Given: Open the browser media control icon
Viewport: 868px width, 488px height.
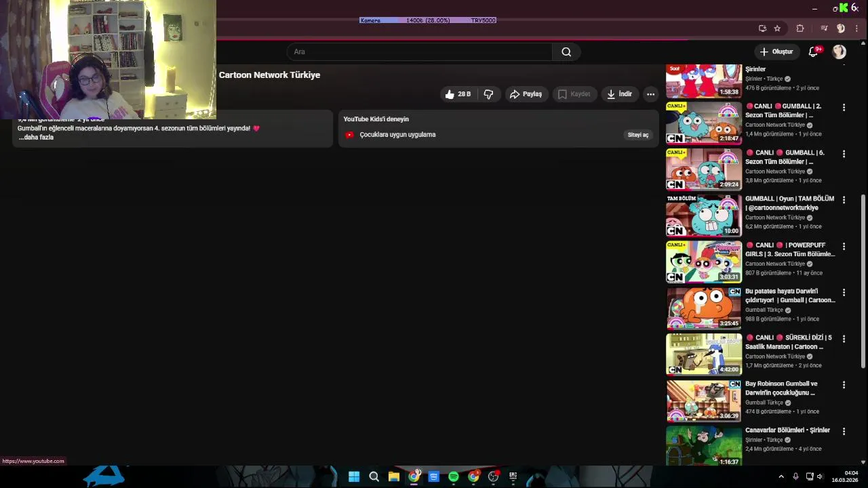Looking at the screenshot, I should pos(824,28).
